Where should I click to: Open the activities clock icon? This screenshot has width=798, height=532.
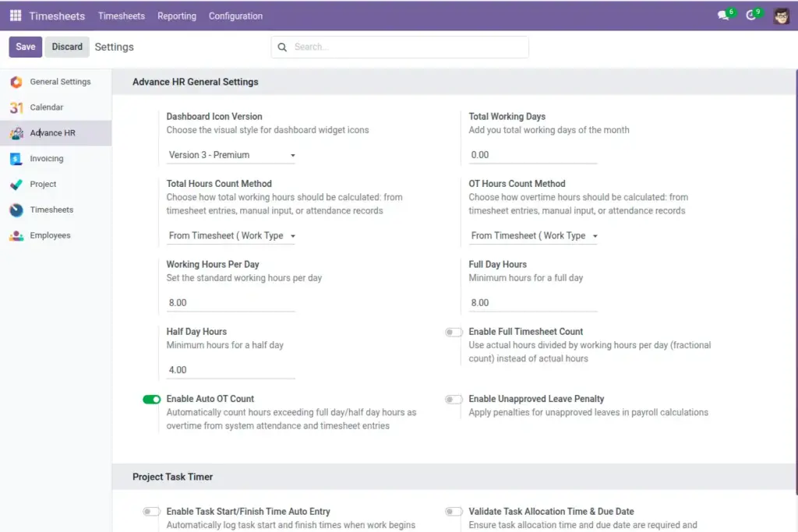pyautogui.click(x=751, y=16)
